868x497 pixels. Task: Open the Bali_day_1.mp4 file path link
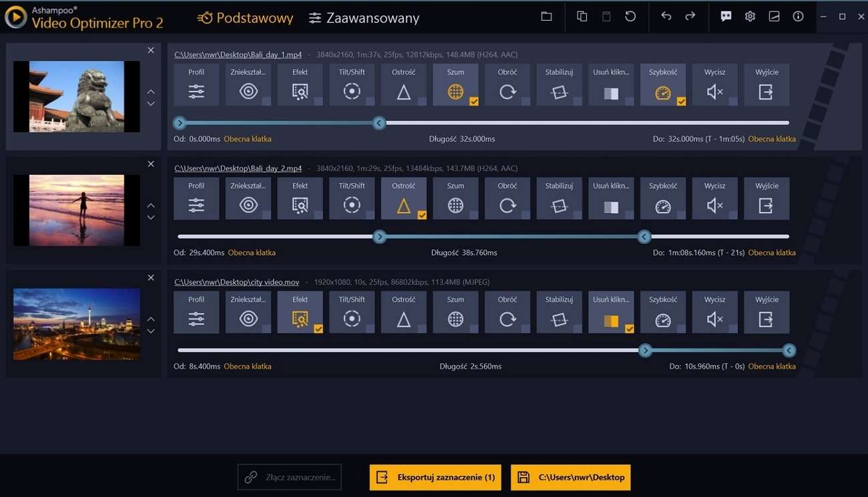click(x=238, y=55)
